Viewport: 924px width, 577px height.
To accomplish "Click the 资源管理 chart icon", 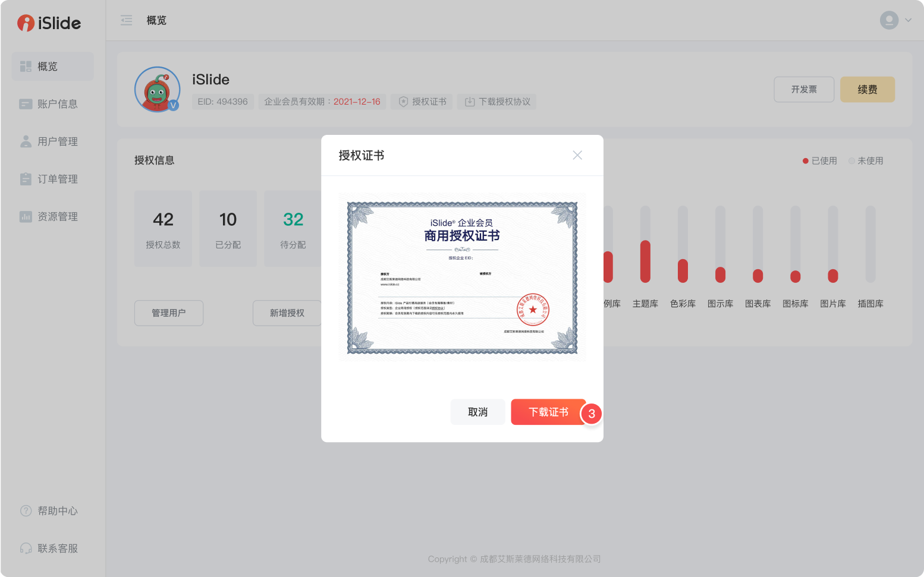I will [26, 216].
